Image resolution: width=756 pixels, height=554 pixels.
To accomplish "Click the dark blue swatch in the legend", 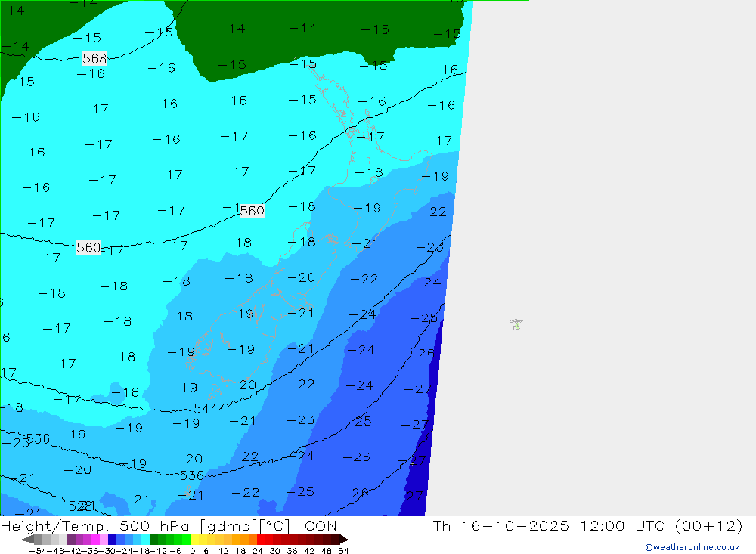I will (x=113, y=540).
